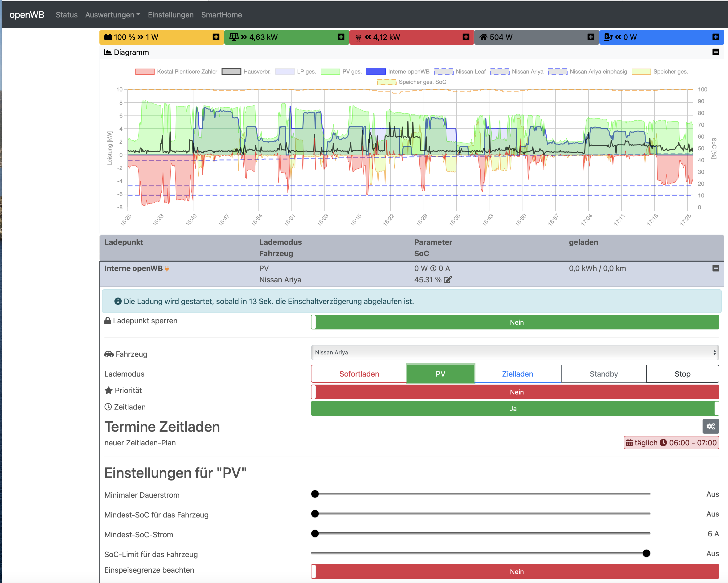Click the clock icon beside Zeitladen
The width and height of the screenshot is (728, 583).
click(x=108, y=407)
